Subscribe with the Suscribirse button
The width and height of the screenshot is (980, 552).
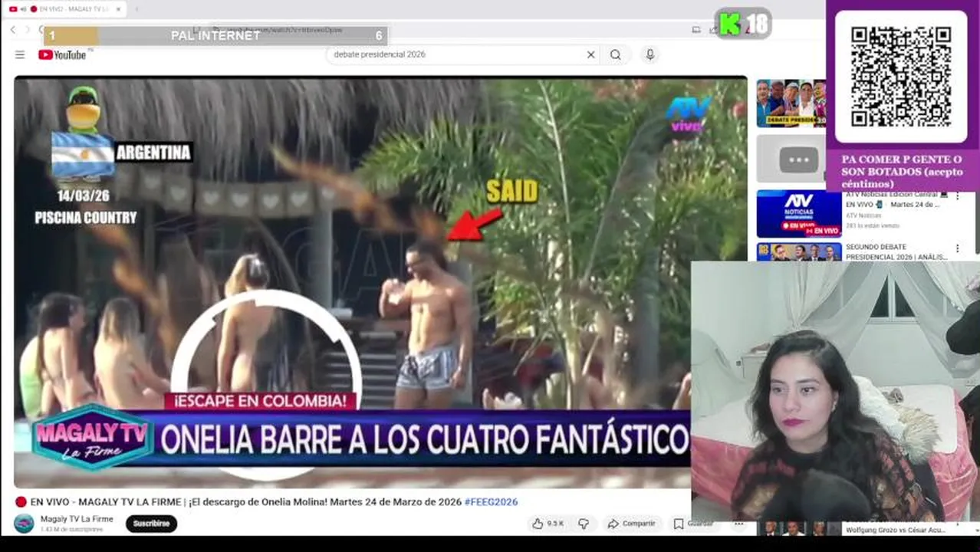click(151, 524)
